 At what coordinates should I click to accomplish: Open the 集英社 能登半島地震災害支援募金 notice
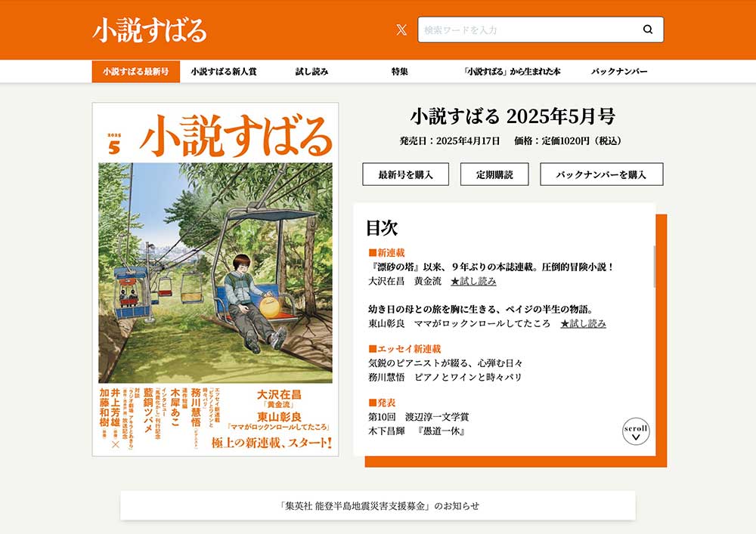click(x=378, y=505)
